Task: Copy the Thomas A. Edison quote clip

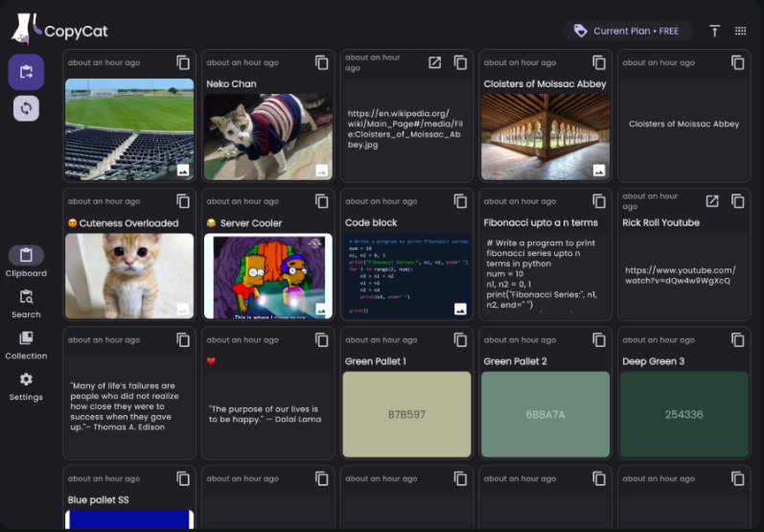Action: (183, 340)
